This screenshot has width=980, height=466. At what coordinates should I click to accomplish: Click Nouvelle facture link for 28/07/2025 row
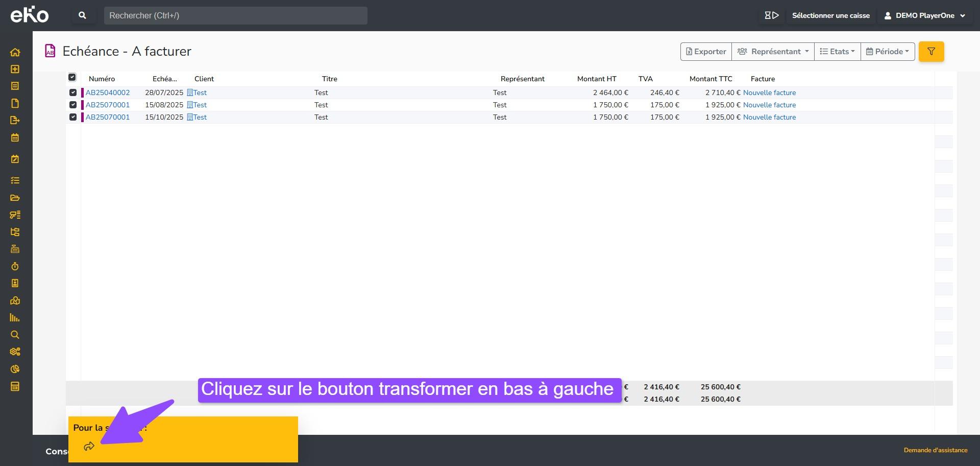[x=769, y=92]
